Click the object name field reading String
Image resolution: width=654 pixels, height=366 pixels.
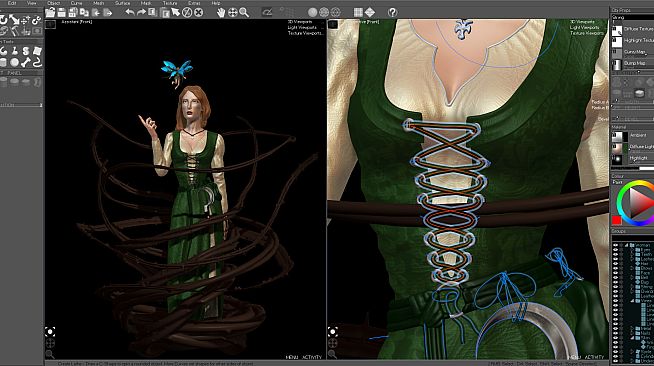[x=633, y=18]
